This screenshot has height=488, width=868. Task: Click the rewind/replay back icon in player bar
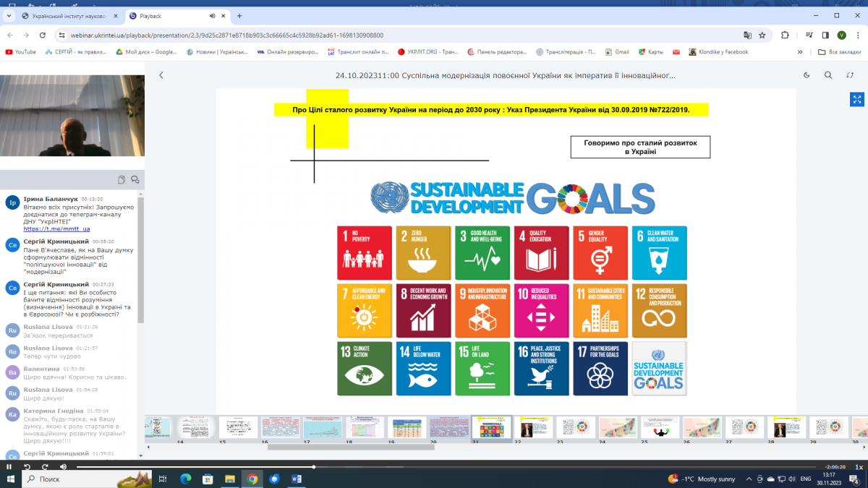pos(27,467)
